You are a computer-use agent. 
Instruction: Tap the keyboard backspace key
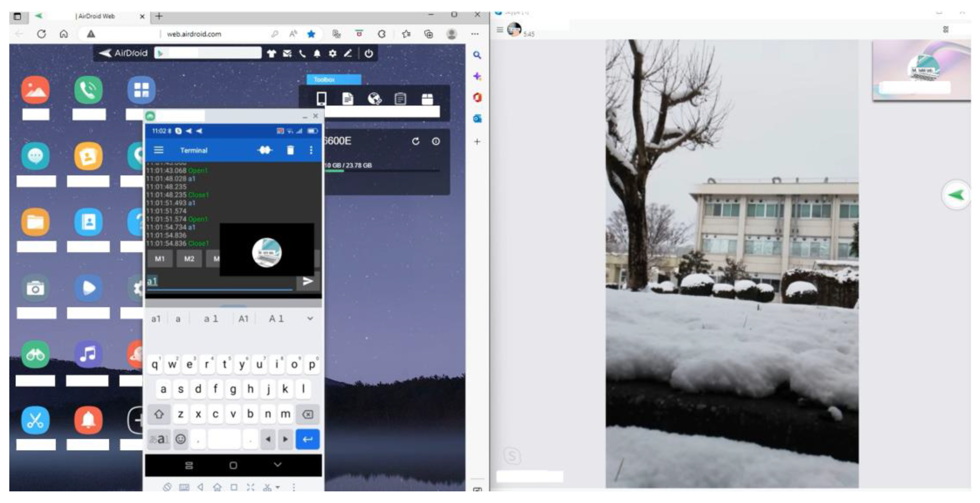pos(307,414)
